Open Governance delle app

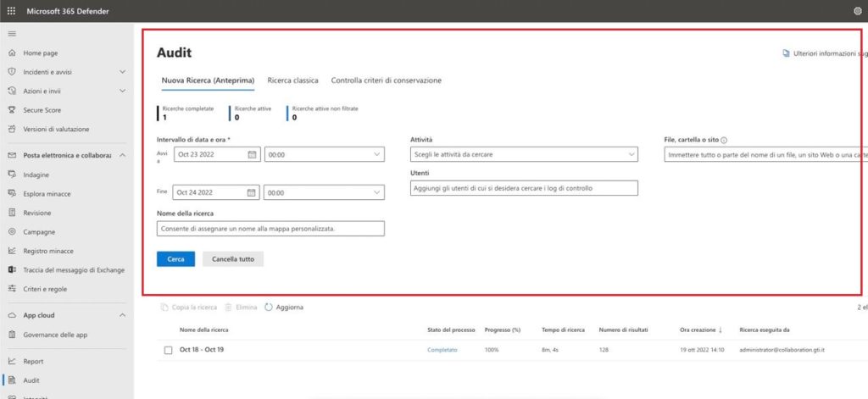55,335
